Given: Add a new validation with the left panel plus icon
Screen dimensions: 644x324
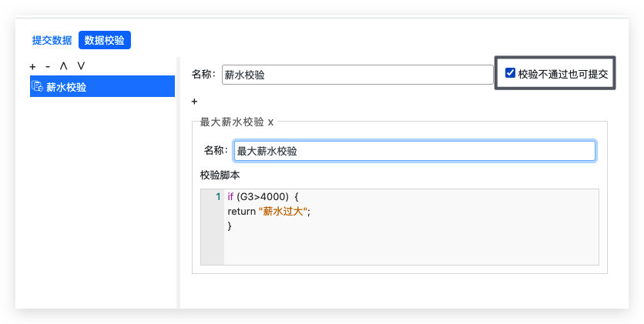Looking at the screenshot, I should coord(33,66).
